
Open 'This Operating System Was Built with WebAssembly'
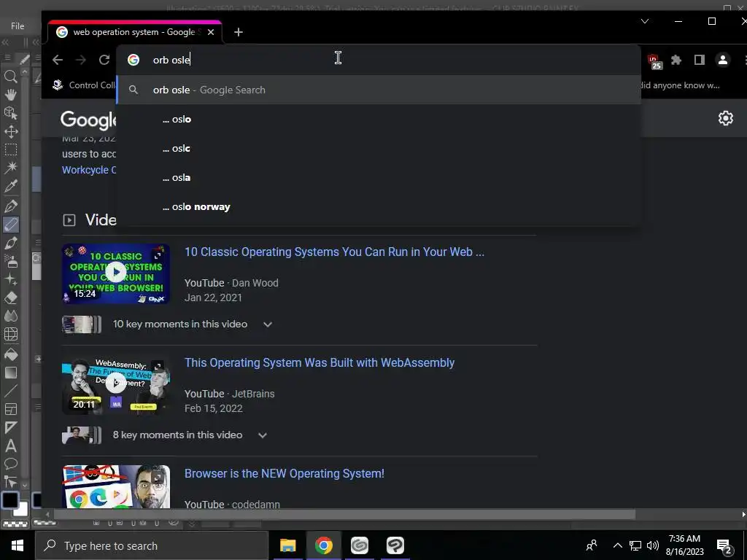click(320, 363)
